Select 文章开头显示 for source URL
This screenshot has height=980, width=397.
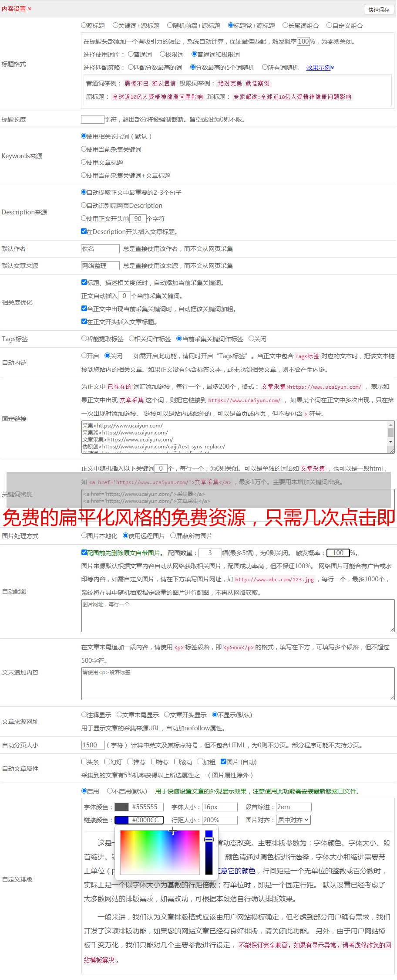[167, 715]
